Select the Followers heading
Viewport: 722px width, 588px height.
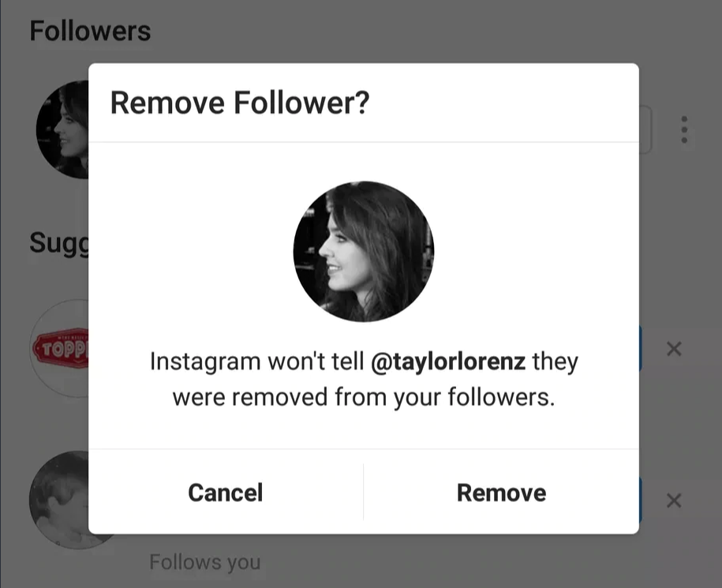tap(90, 32)
